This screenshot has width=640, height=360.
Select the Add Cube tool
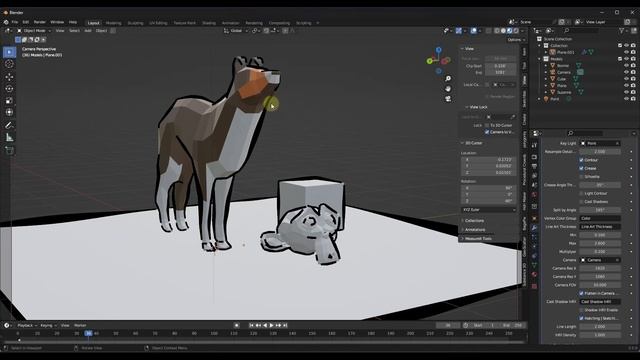[9, 151]
